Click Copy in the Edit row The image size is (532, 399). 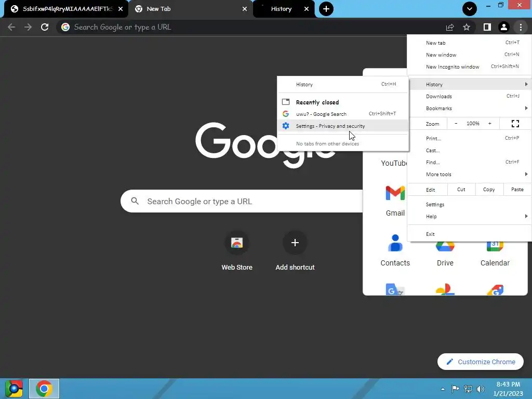tap(488, 190)
